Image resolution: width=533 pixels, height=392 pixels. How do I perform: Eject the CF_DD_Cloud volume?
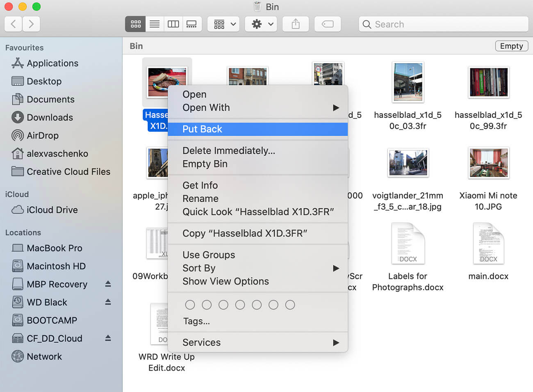[108, 338]
